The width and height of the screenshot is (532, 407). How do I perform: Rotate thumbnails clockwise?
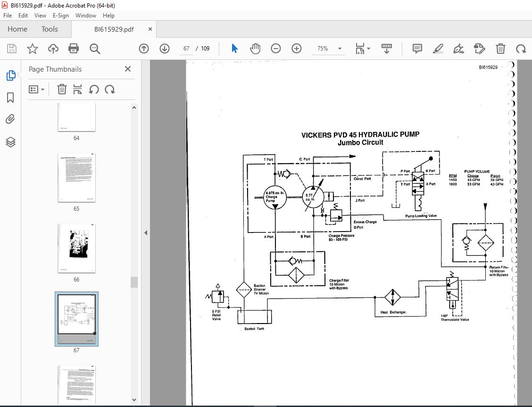[110, 90]
